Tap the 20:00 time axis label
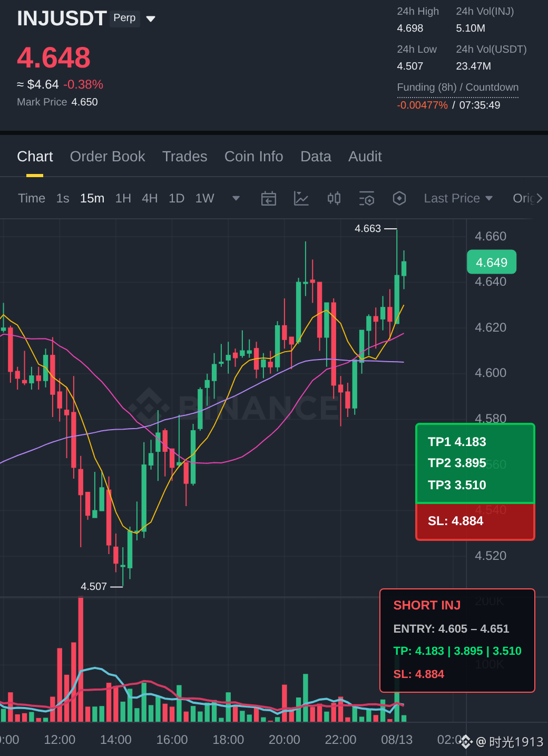 click(x=285, y=740)
